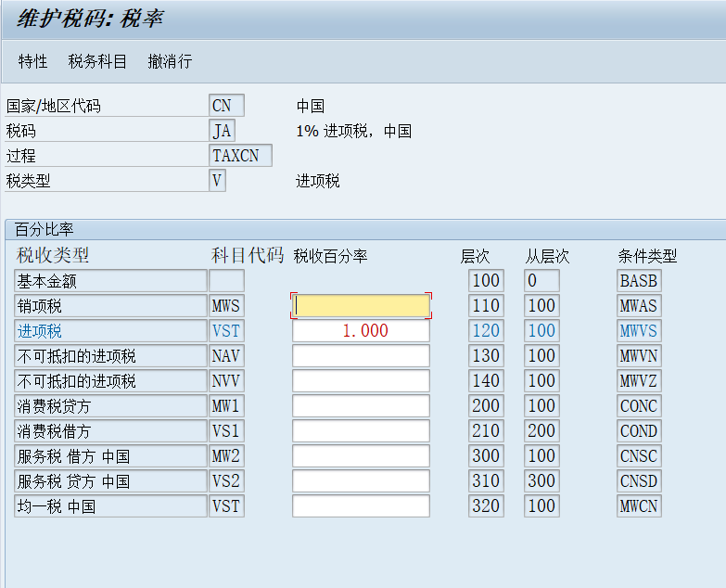Select the blue 层次 value 120
The height and width of the screenshot is (588, 726).
pyautogui.click(x=486, y=330)
